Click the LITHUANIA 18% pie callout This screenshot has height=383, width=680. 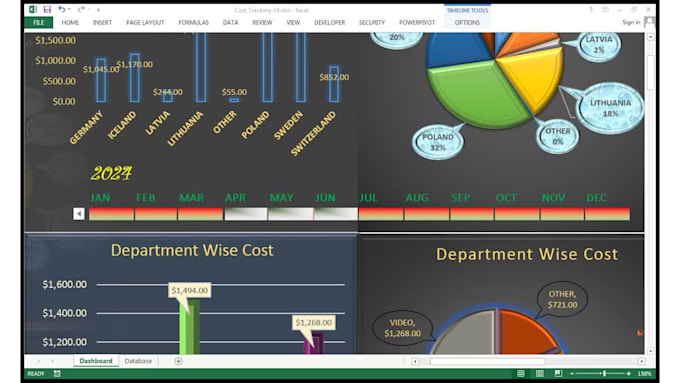click(x=611, y=108)
